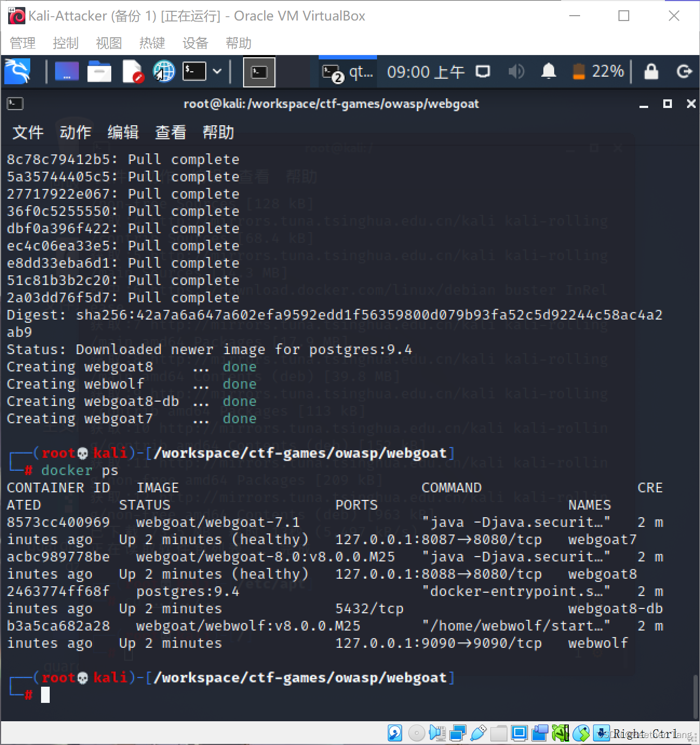Viewport: 700px width, 745px height.
Task: Click the log out panel icon
Action: click(684, 71)
